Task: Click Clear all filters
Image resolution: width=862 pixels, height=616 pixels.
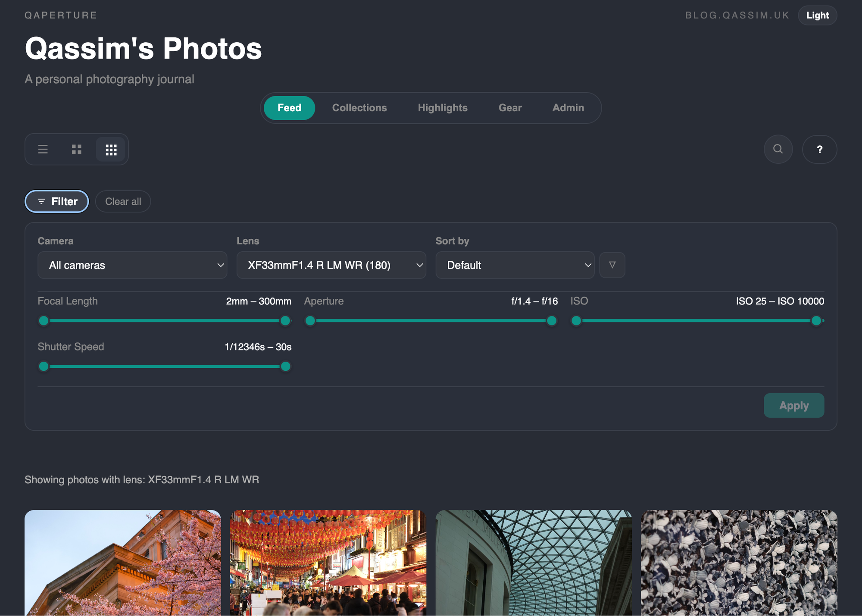Action: point(123,201)
